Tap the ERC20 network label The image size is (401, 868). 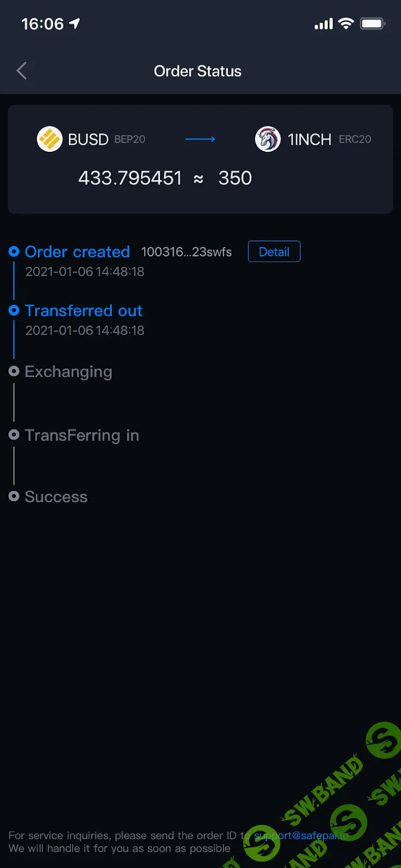click(355, 139)
